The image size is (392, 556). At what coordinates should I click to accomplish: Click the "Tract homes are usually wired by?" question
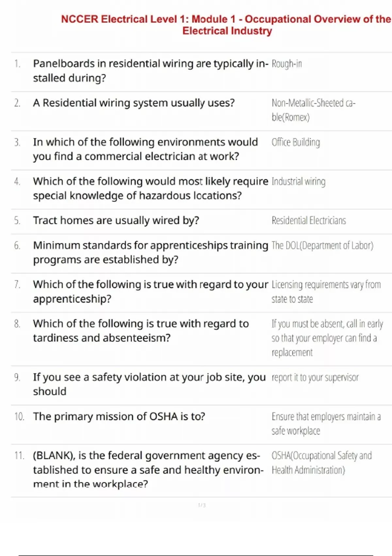(x=116, y=220)
